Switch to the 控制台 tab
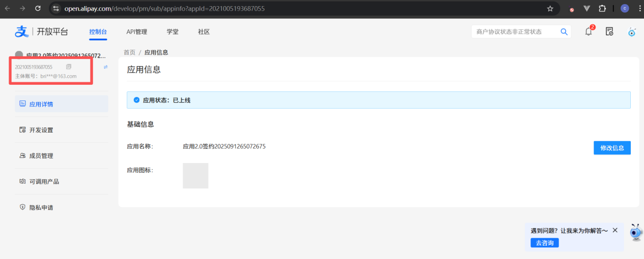Viewport: 644px width, 259px height. click(98, 31)
